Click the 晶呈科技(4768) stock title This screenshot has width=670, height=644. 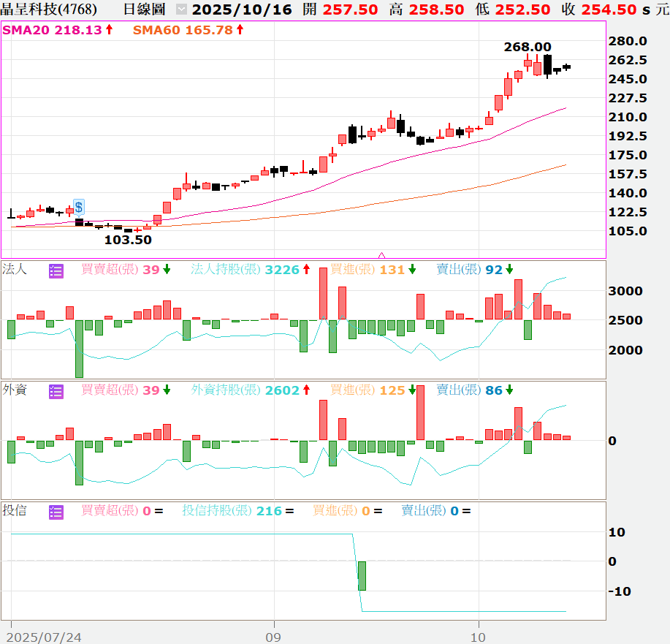tap(49, 10)
